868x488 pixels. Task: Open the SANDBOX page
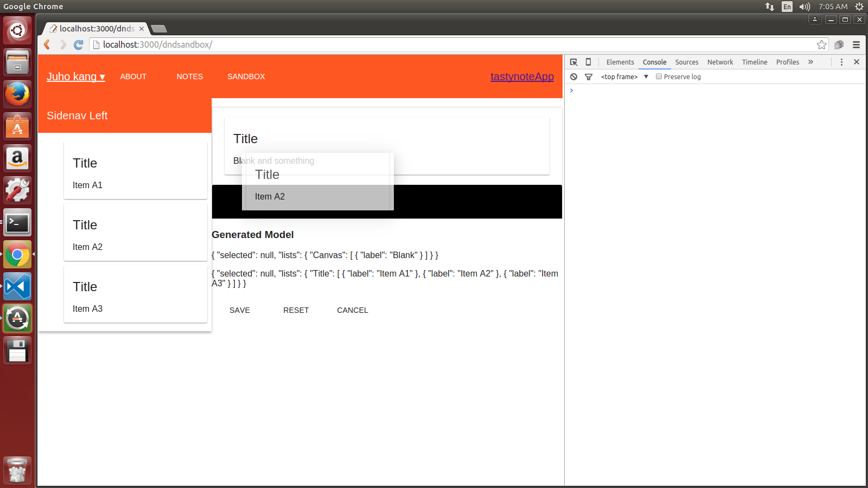pos(246,76)
